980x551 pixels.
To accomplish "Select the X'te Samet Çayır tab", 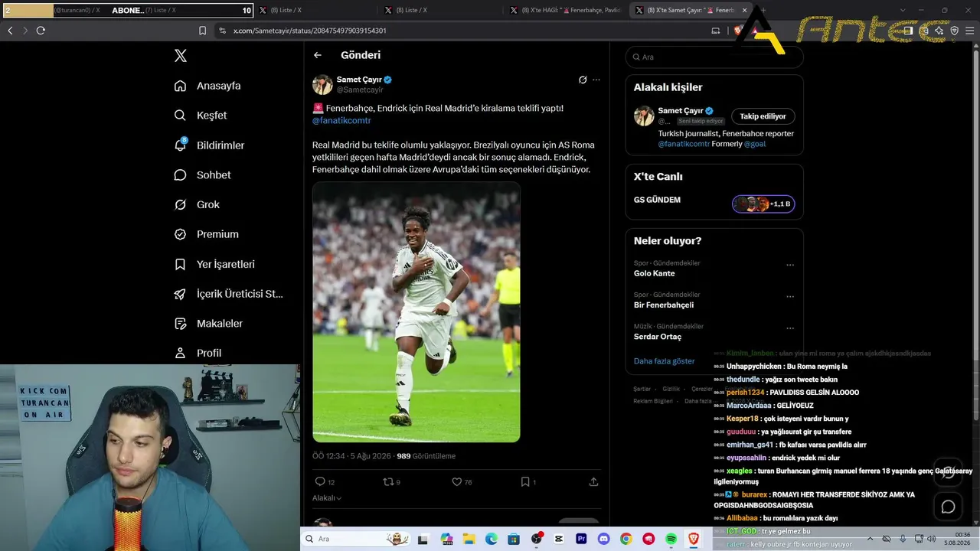I will coord(691,10).
